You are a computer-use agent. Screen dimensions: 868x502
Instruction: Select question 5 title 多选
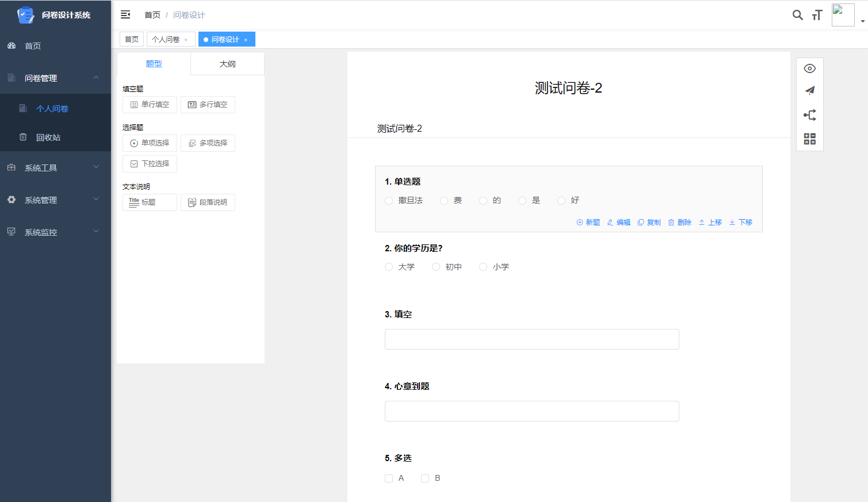[x=398, y=458]
